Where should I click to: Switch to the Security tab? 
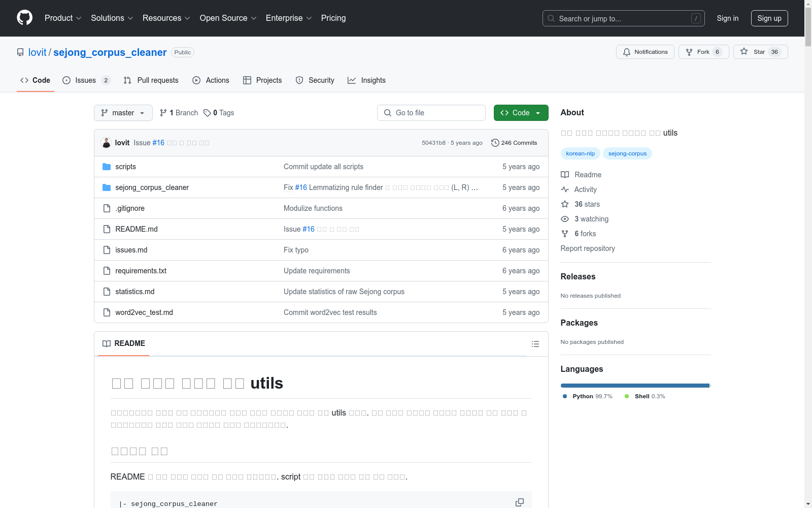click(315, 80)
